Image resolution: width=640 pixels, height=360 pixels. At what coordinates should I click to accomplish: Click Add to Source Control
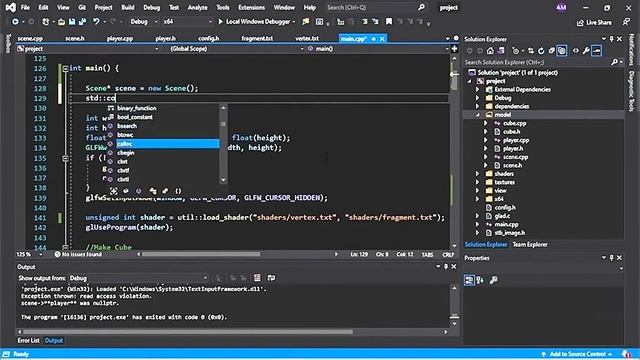577,354
